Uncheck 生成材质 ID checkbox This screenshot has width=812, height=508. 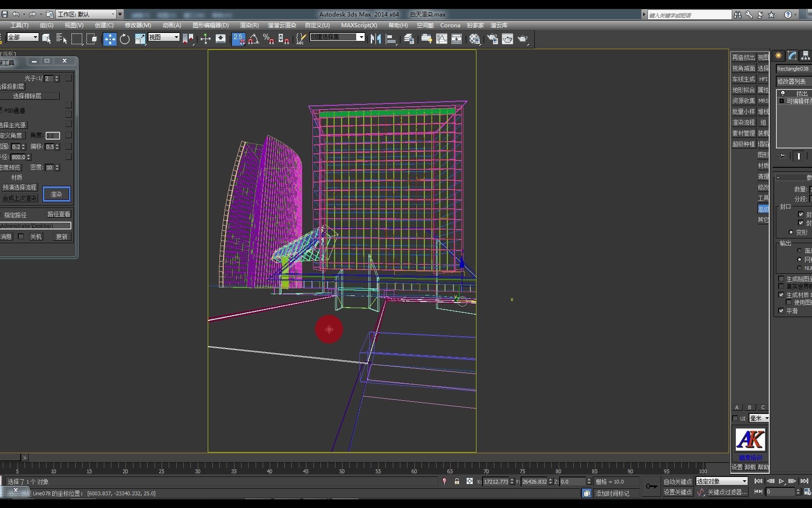coord(781,294)
